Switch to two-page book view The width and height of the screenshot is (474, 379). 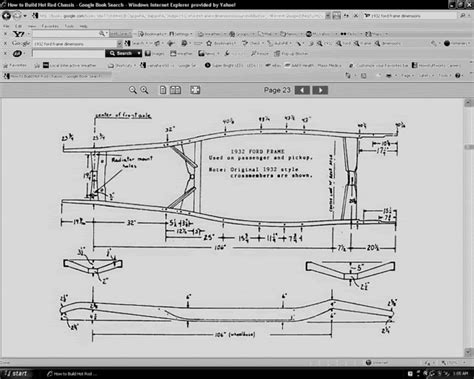[x=175, y=90]
